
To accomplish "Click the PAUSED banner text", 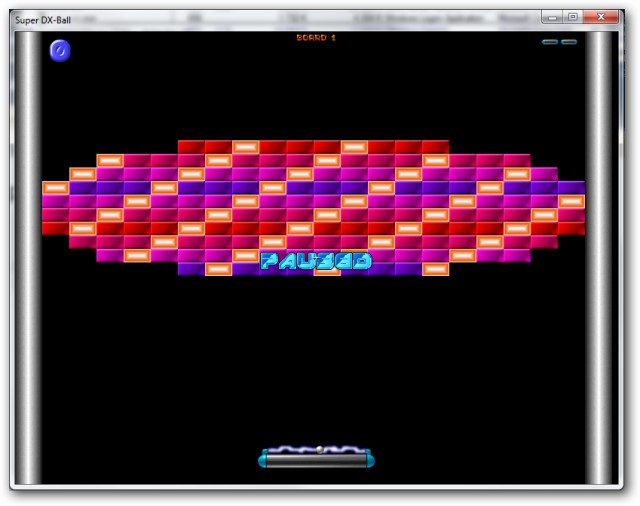I will (316, 261).
